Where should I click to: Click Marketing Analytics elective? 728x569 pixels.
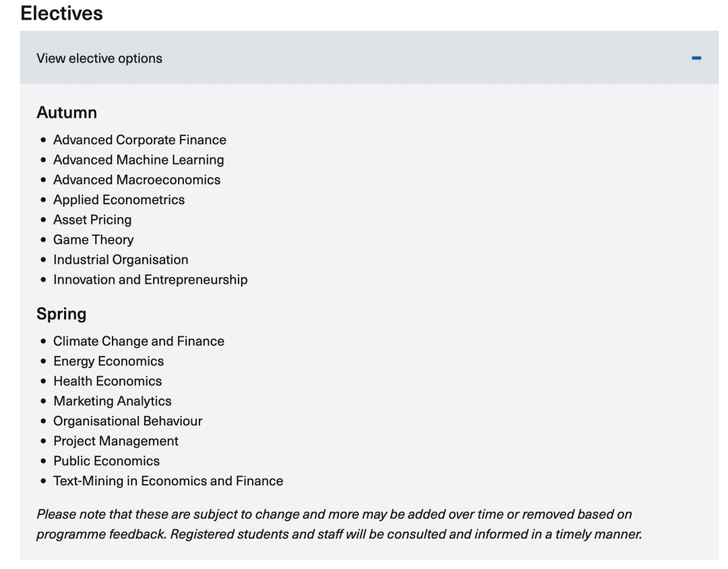(113, 401)
